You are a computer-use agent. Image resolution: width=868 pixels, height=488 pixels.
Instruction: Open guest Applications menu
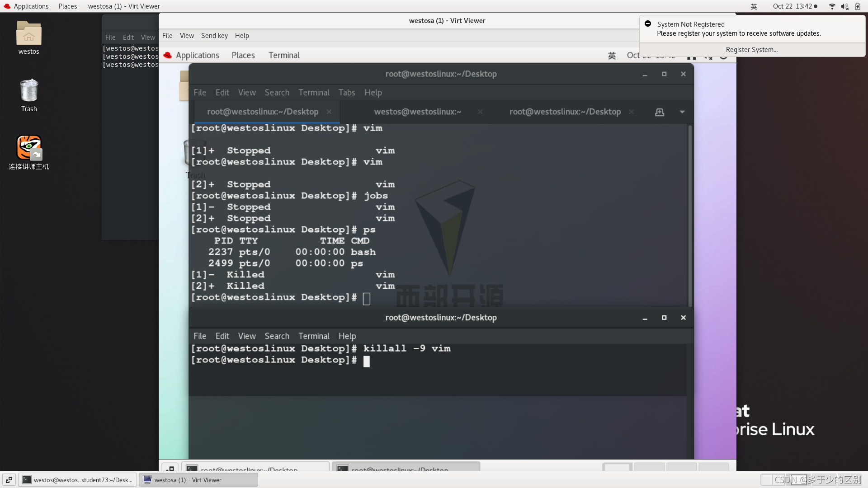point(198,55)
